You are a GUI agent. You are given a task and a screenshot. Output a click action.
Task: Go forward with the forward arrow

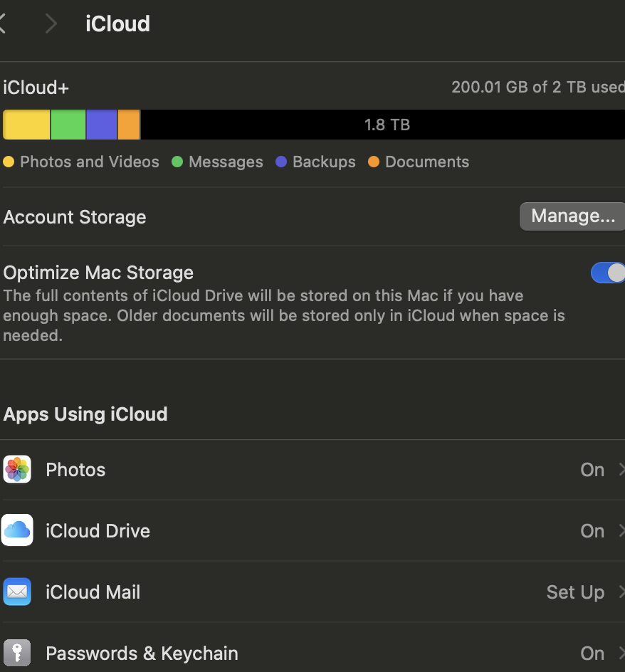(51, 23)
